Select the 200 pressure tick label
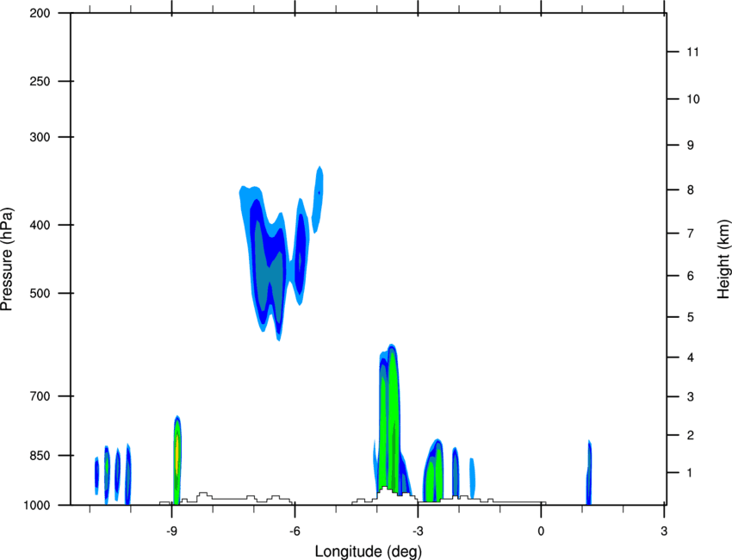Viewport: 732px width, 560px height. 40,13
